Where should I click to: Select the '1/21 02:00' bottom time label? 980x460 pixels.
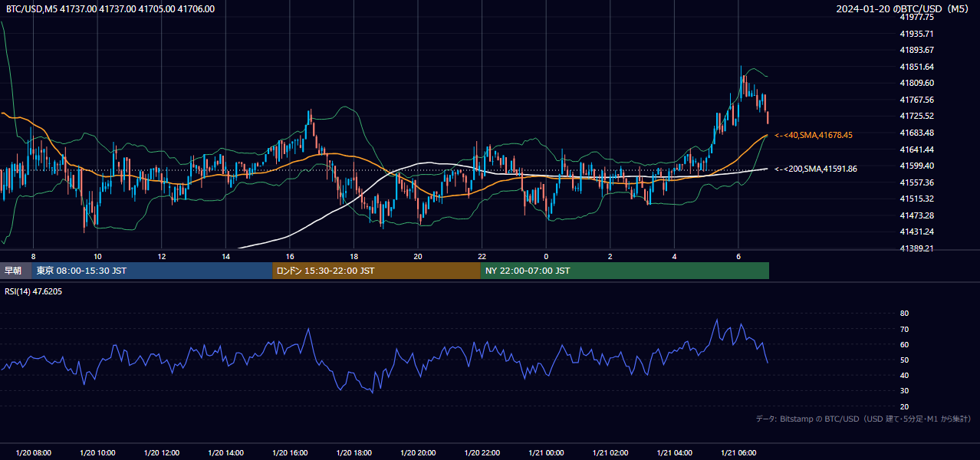coord(610,453)
